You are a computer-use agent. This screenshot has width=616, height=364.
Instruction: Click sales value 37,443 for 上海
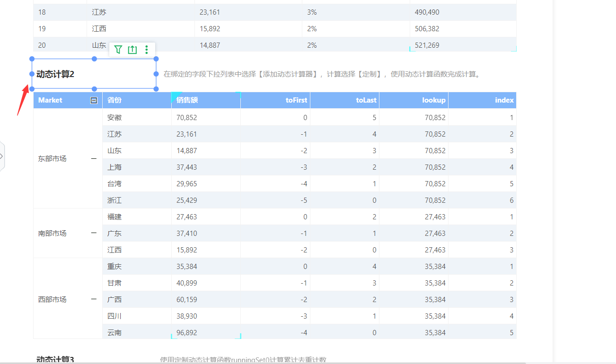coord(187,167)
